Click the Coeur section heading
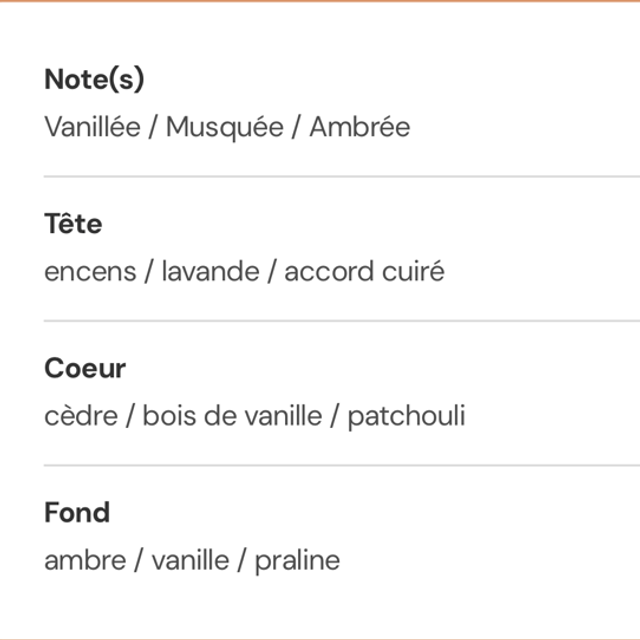Screen dimensions: 640x640 [x=85, y=368]
